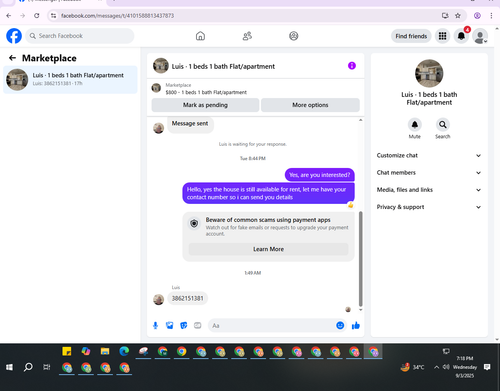Click the chat title "Luis - 1 beds 1 bath Flat/apartment"

tap(223, 66)
